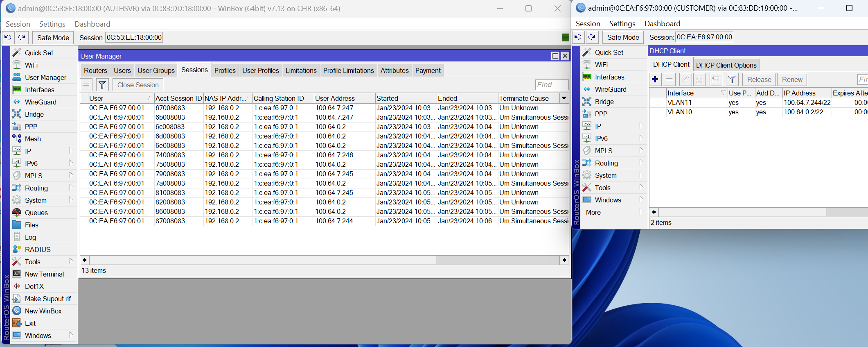This screenshot has width=868, height=347.
Task: Click the Find field in User Manager
Action: [552, 85]
